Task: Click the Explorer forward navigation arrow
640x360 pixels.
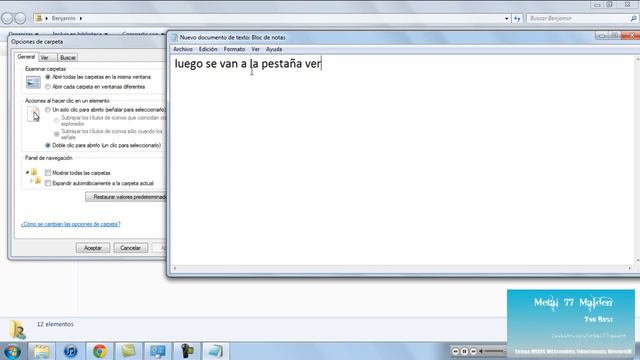Action: point(20,18)
